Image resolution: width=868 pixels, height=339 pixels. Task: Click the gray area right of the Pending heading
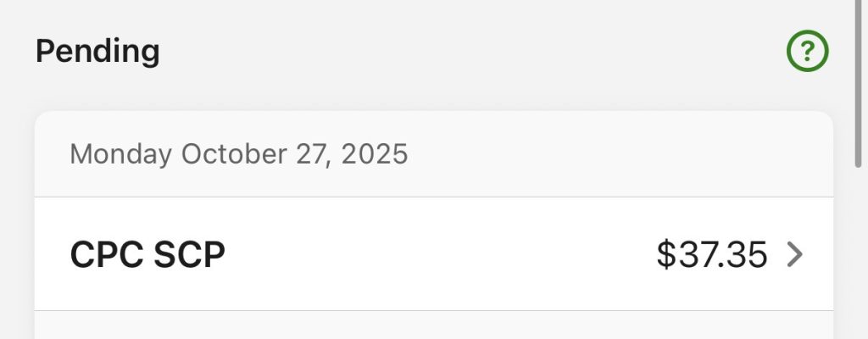[466, 53]
